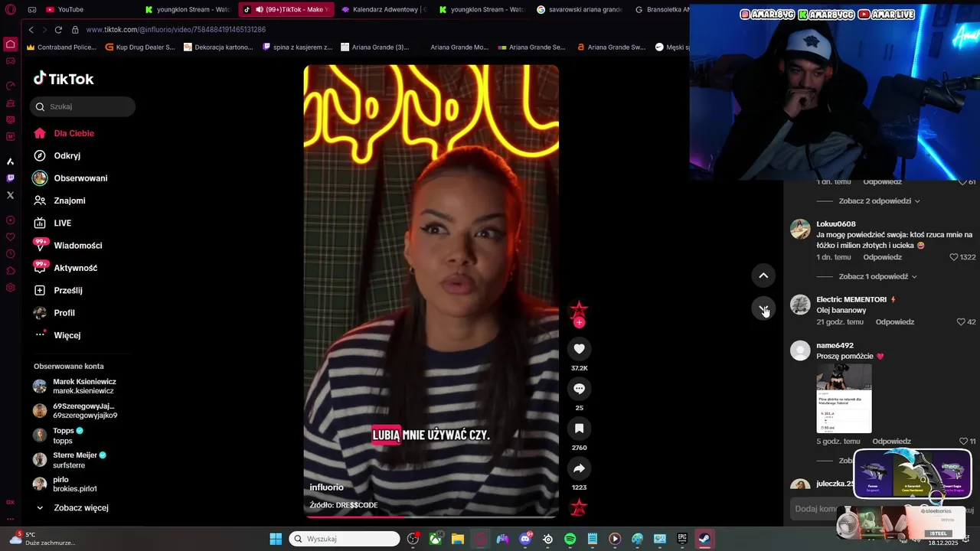Expand 'Zobacz więcej' followed accounts
This screenshot has height=551, width=980.
tap(73, 508)
